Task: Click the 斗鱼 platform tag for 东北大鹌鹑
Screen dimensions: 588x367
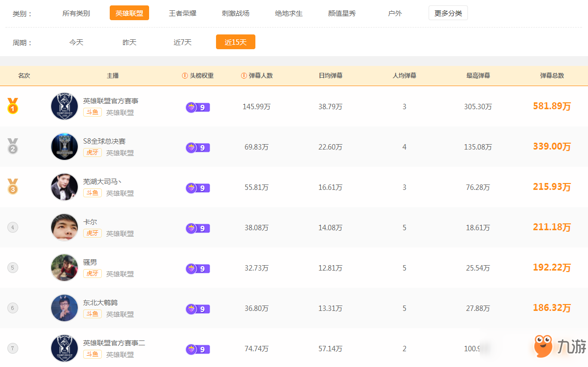Action: pos(92,314)
